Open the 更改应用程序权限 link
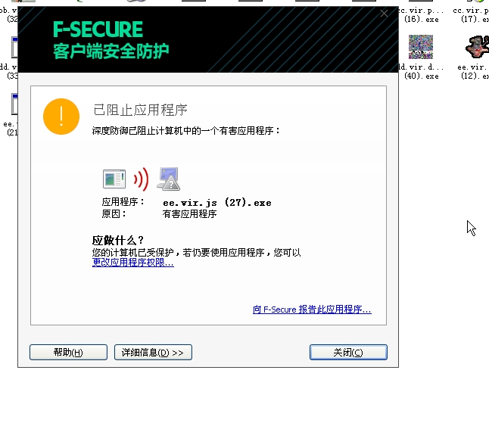 (133, 263)
